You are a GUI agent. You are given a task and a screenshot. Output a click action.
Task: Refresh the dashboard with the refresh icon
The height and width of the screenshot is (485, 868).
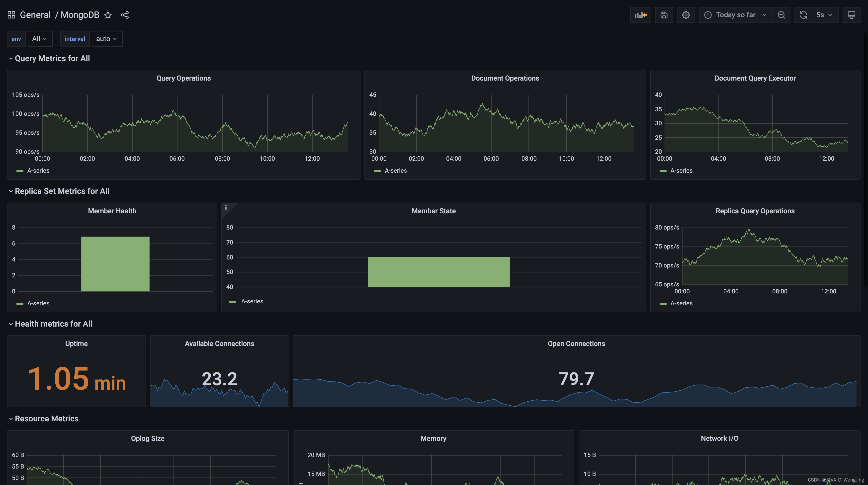(x=803, y=15)
